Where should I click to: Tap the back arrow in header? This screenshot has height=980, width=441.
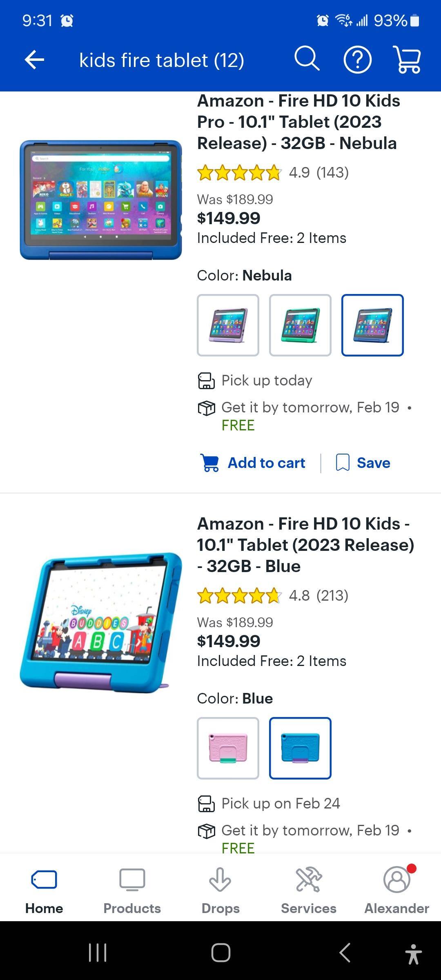pos(34,60)
